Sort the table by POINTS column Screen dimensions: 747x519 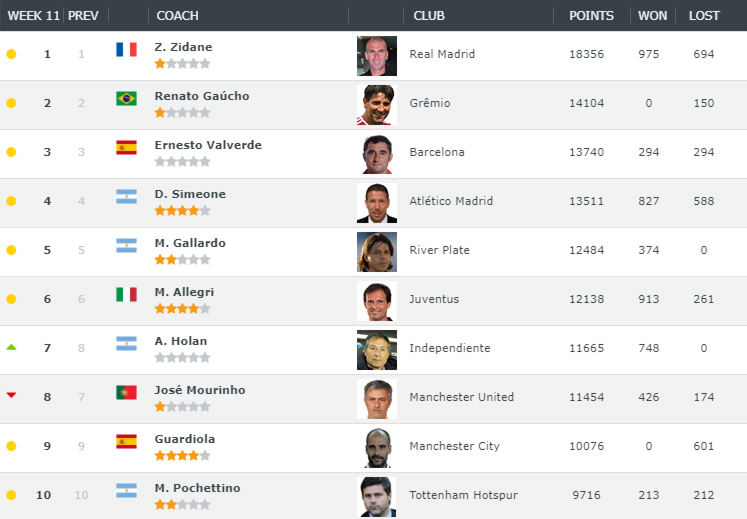(591, 16)
